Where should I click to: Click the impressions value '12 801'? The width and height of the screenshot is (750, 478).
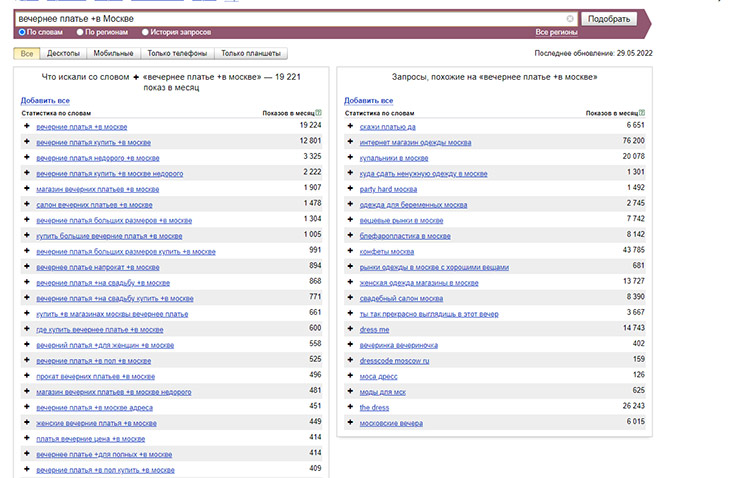[310, 141]
